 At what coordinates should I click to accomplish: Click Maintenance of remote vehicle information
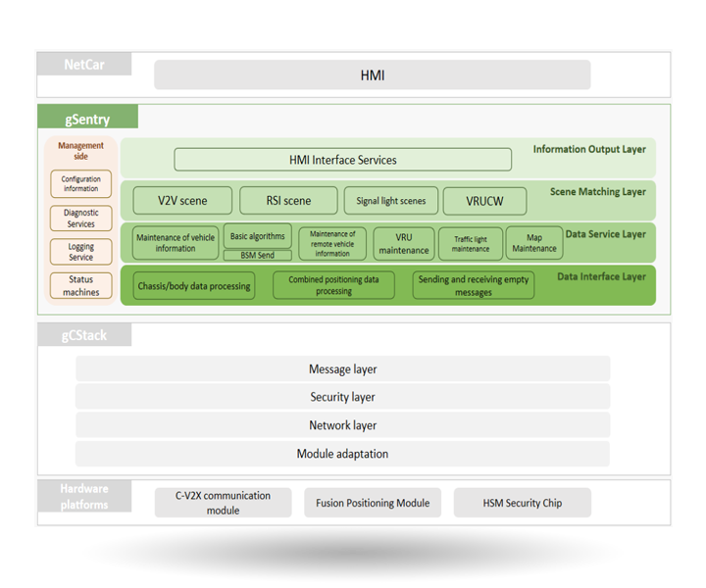coord(332,243)
